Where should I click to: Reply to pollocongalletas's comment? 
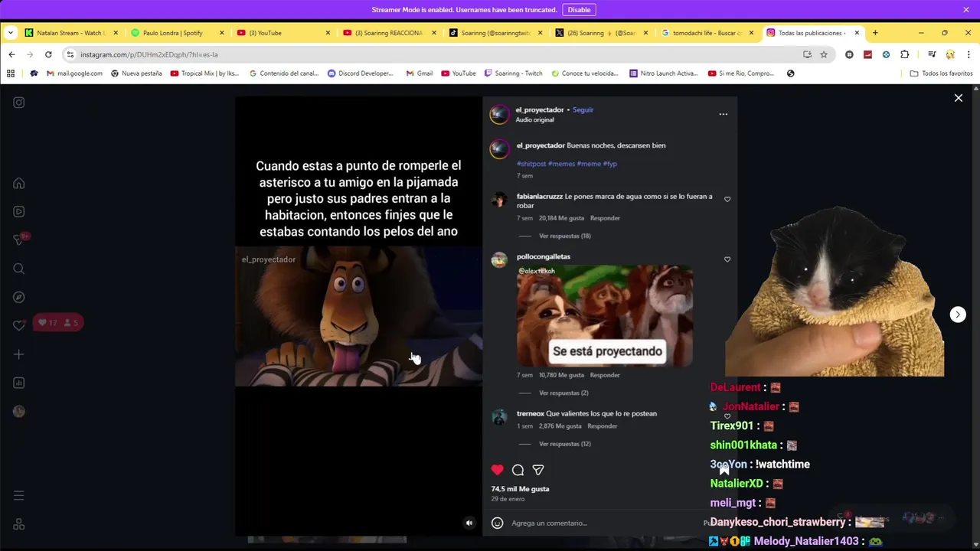pos(605,375)
